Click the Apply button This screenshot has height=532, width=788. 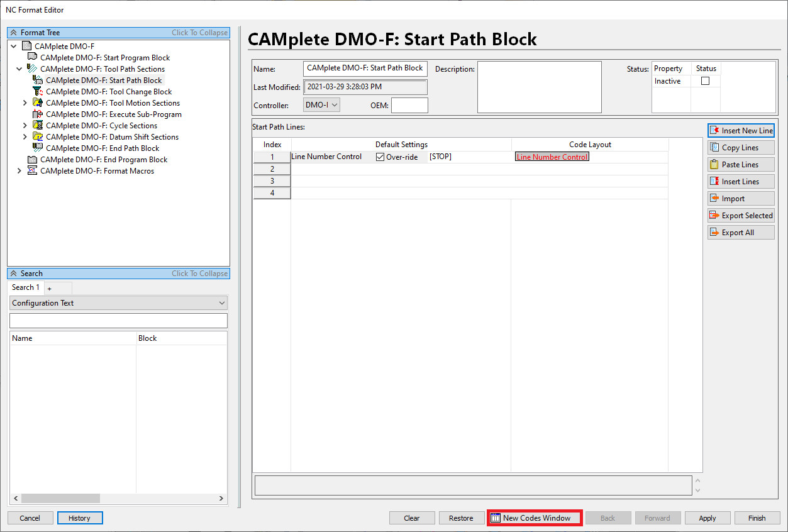pyautogui.click(x=708, y=518)
